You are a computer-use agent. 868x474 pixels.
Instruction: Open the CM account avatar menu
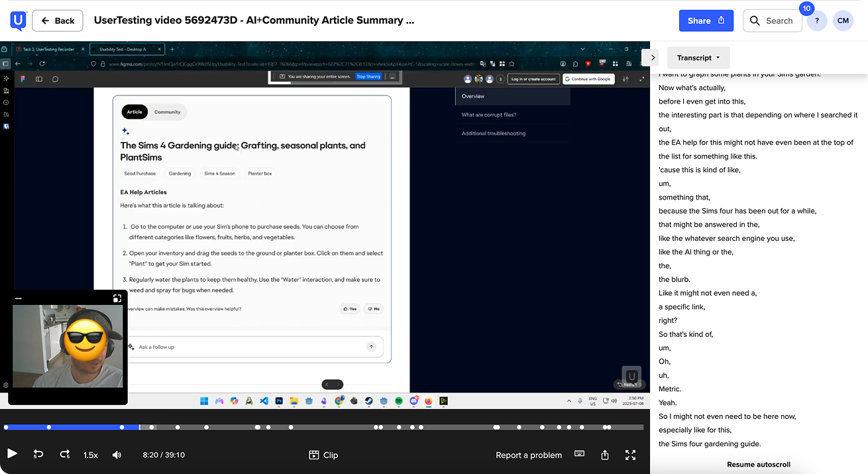[843, 21]
